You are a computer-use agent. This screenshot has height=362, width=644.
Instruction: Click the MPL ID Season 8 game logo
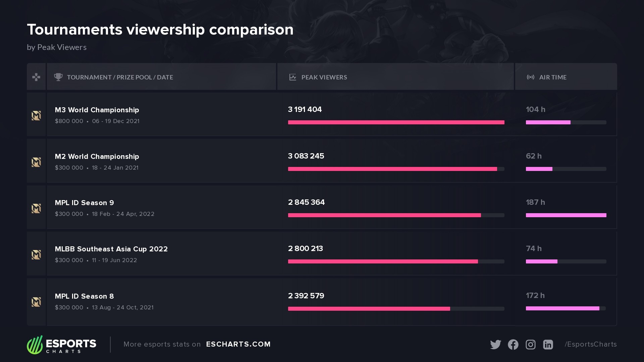click(36, 302)
